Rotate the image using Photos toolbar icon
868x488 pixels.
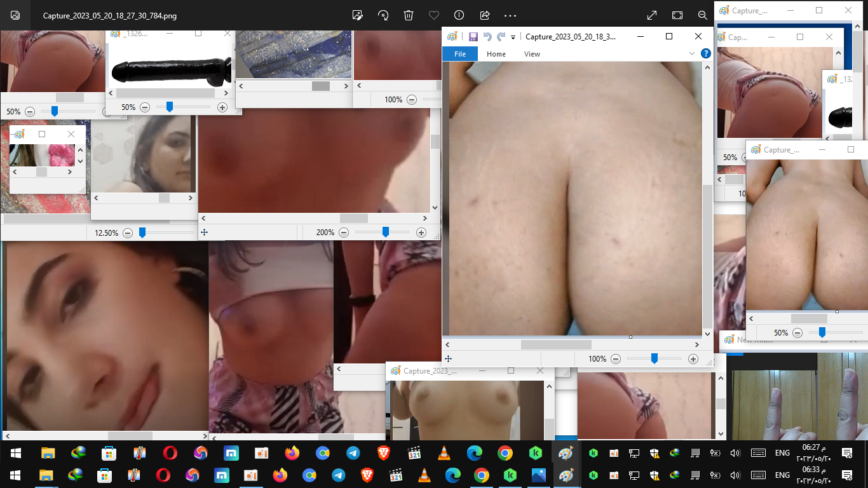[383, 15]
